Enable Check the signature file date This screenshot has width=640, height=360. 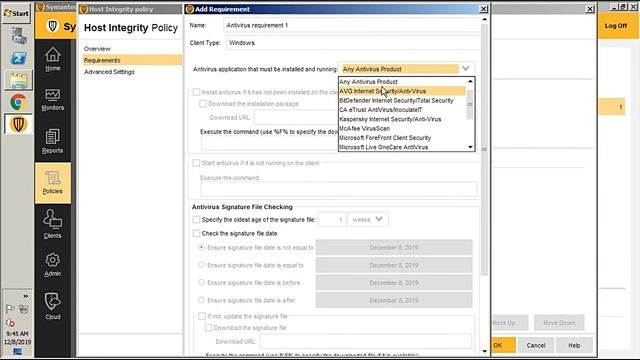click(196, 233)
